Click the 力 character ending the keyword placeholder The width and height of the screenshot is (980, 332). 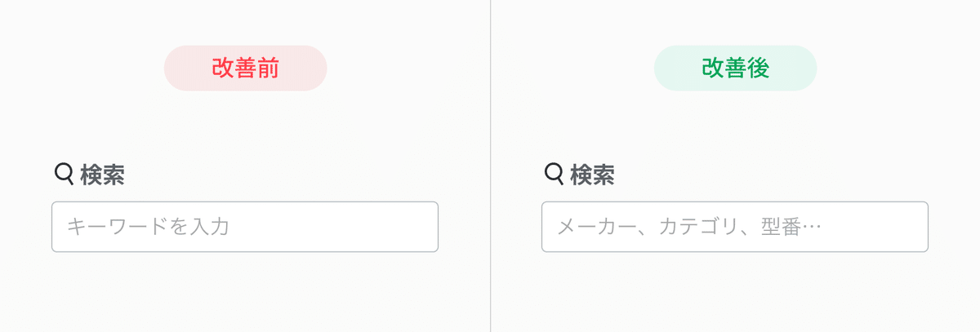point(219,227)
